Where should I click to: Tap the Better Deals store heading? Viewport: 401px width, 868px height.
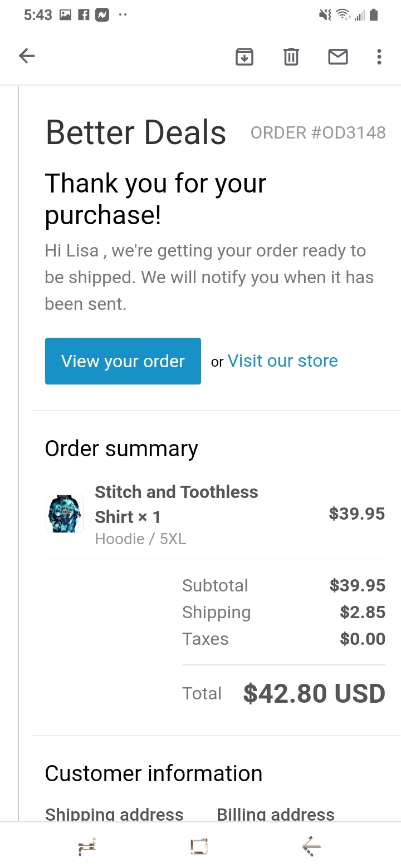pyautogui.click(x=136, y=133)
